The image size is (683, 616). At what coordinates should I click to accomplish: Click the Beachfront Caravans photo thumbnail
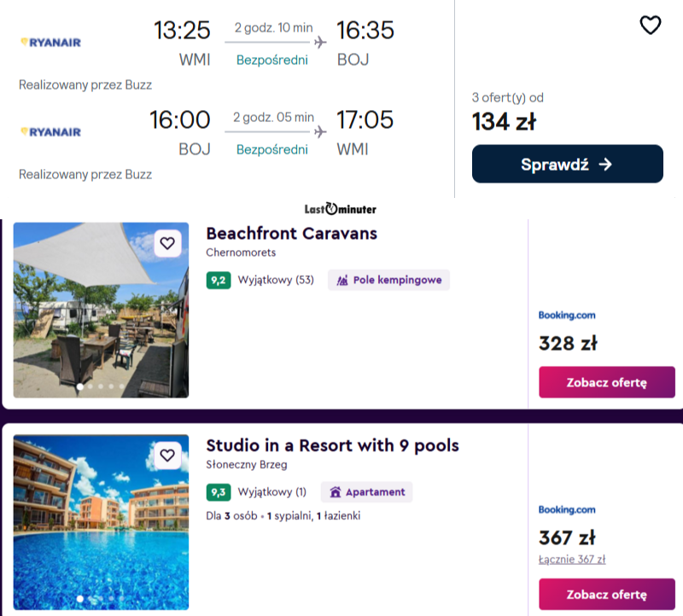pos(101,310)
